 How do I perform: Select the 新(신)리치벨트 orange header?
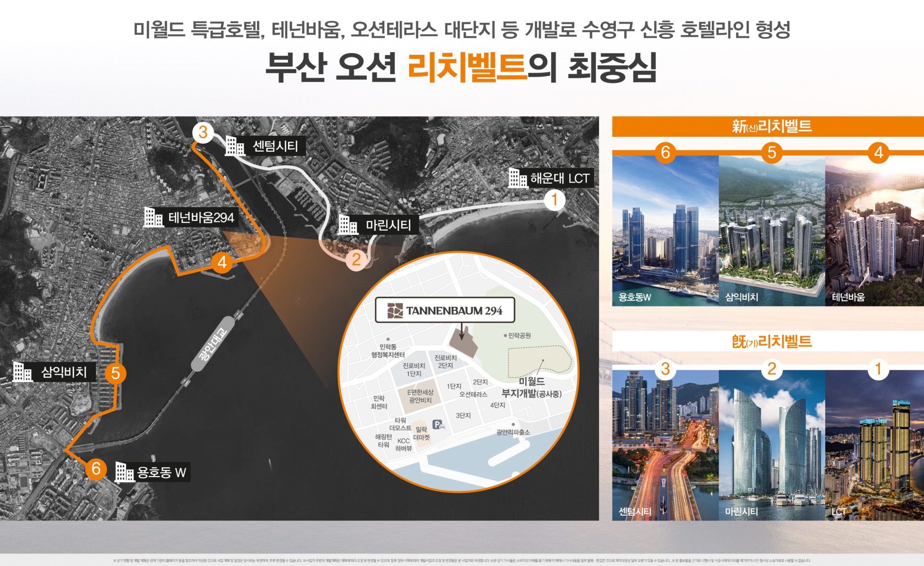coord(768,126)
